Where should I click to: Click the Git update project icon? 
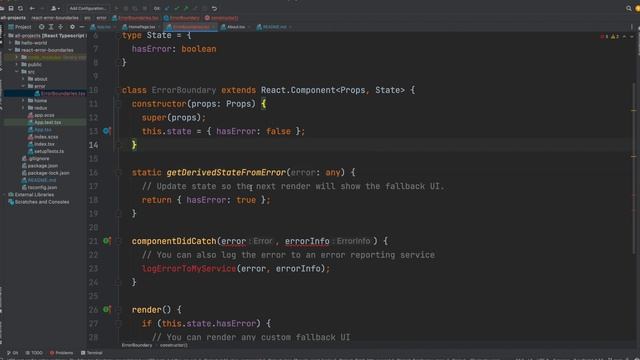[167, 8]
